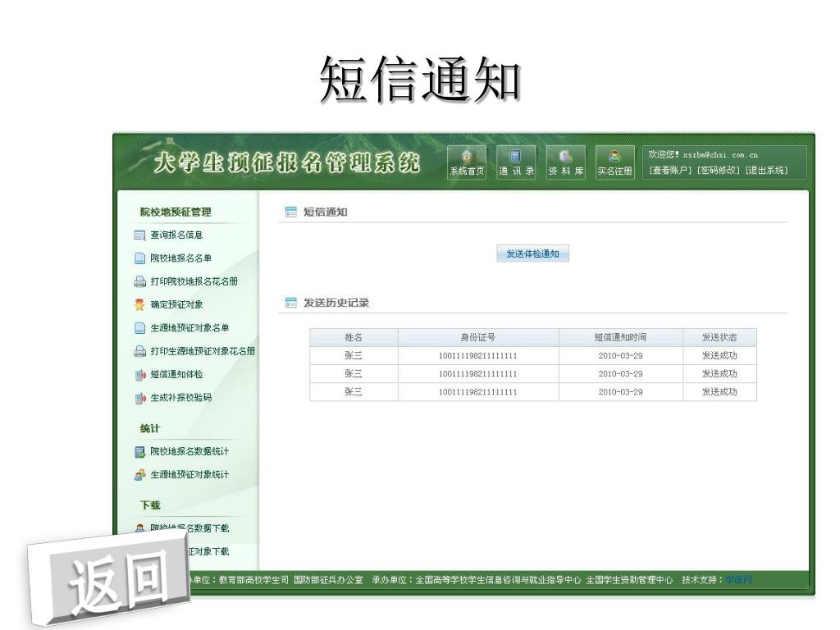Screen dimensions: 840x630
Task: Click the 发送状态 column header
Action: point(719,337)
